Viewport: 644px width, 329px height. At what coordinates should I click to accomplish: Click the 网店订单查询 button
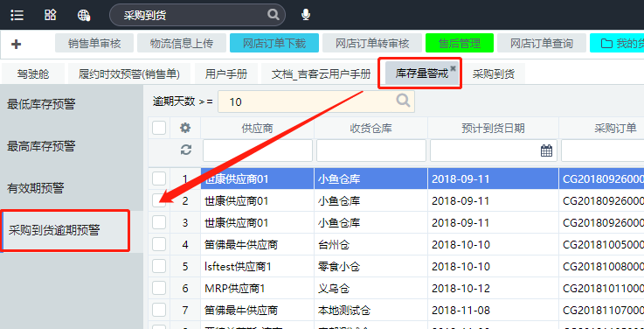click(542, 43)
